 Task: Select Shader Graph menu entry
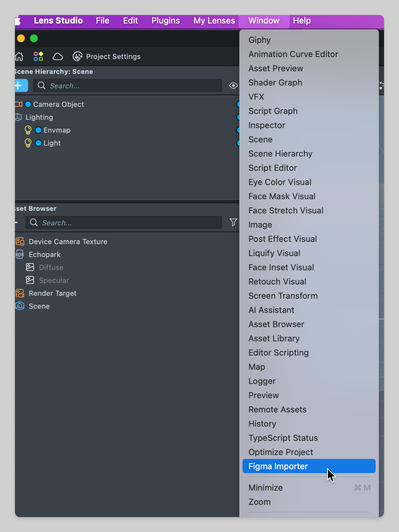[x=275, y=83]
